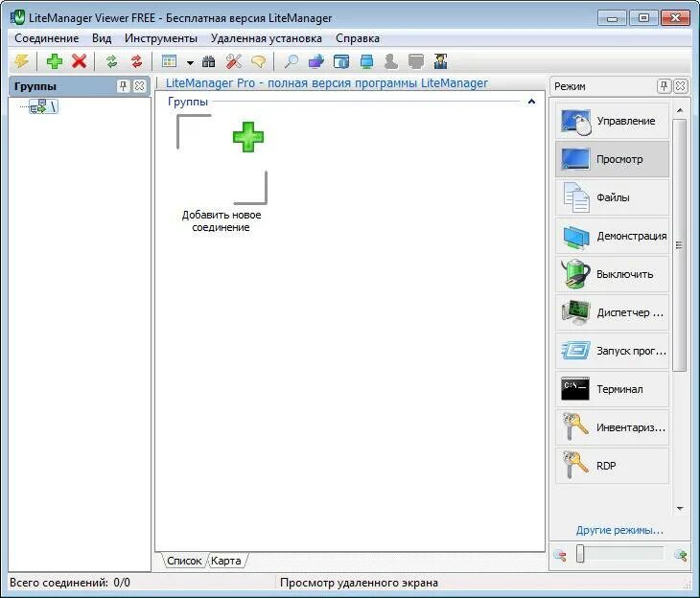The image size is (700, 598).
Task: Select the Выключить mode
Action: (x=612, y=274)
